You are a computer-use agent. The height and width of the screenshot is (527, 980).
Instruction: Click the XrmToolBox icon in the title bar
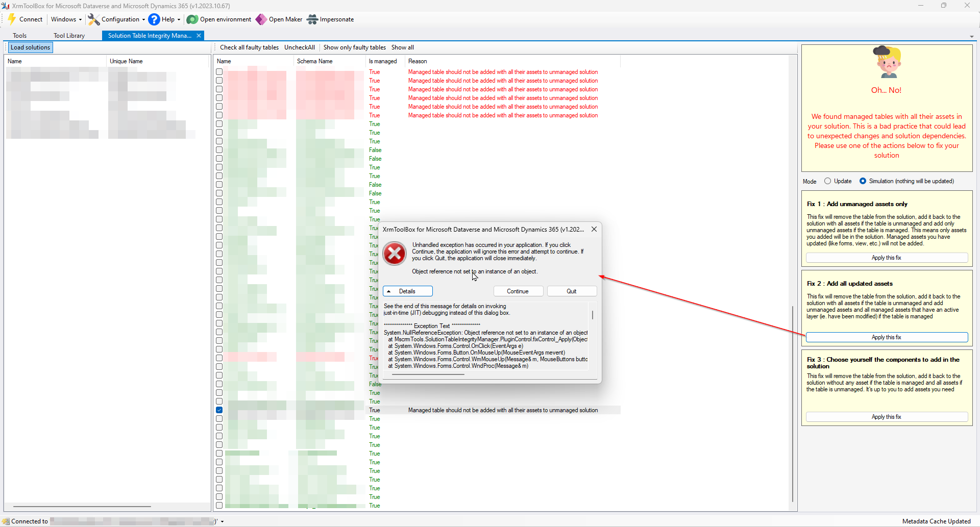click(x=6, y=5)
